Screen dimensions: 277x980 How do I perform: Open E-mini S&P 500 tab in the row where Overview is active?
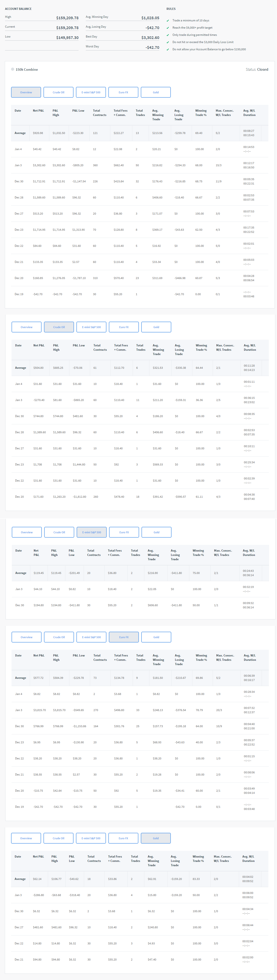pos(91,92)
